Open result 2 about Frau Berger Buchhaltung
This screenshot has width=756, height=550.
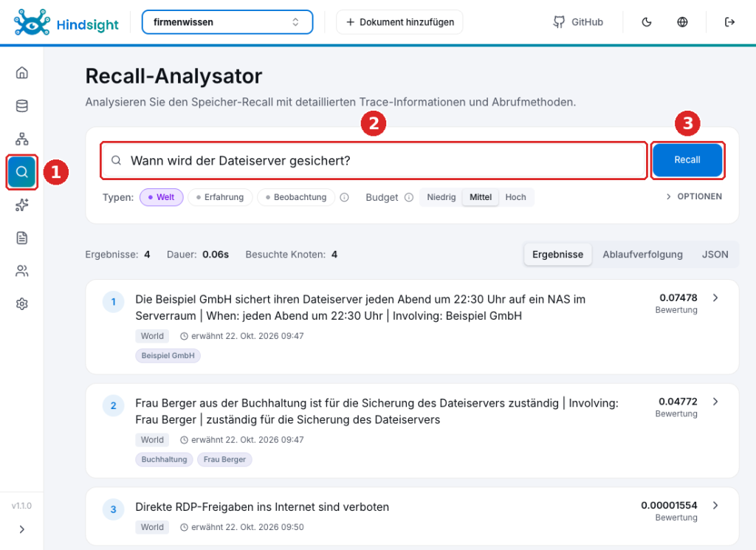tap(412, 430)
